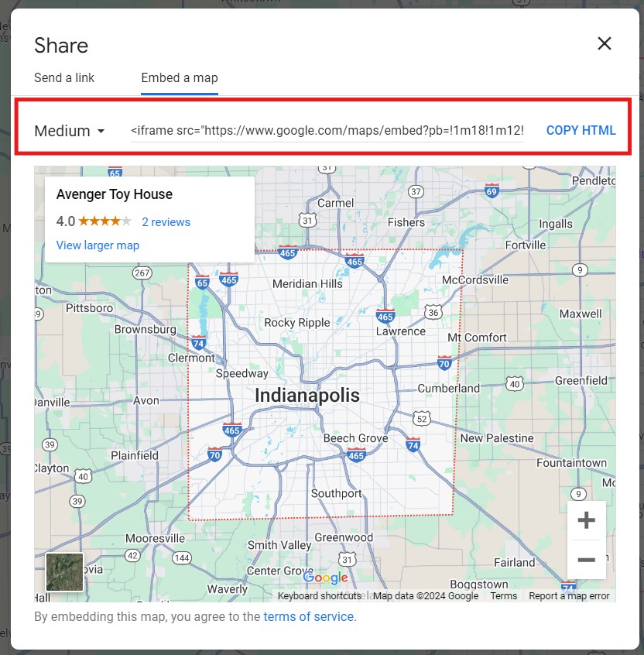Image resolution: width=644 pixels, height=655 pixels.
Task: Click the Beech Grove label
Action: point(355,438)
